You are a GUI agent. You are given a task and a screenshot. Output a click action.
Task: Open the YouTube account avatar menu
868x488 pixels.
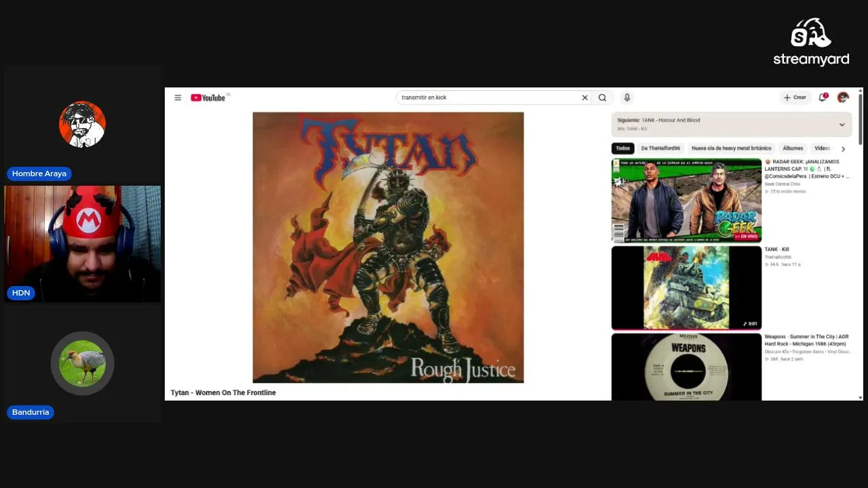click(x=843, y=98)
